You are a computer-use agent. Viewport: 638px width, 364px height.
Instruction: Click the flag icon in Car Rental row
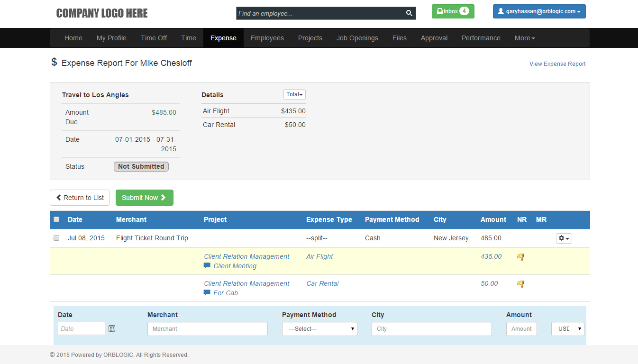[520, 284]
